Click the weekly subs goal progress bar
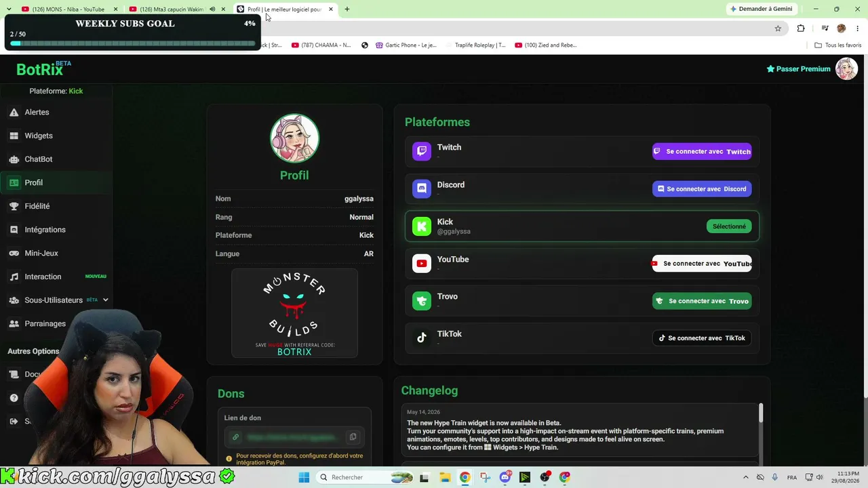 point(133,43)
